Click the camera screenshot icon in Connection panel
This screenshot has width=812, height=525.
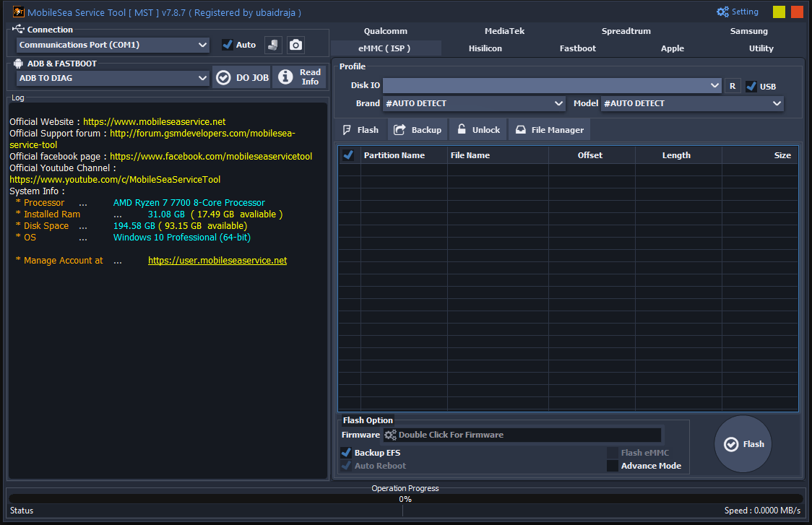pos(295,45)
